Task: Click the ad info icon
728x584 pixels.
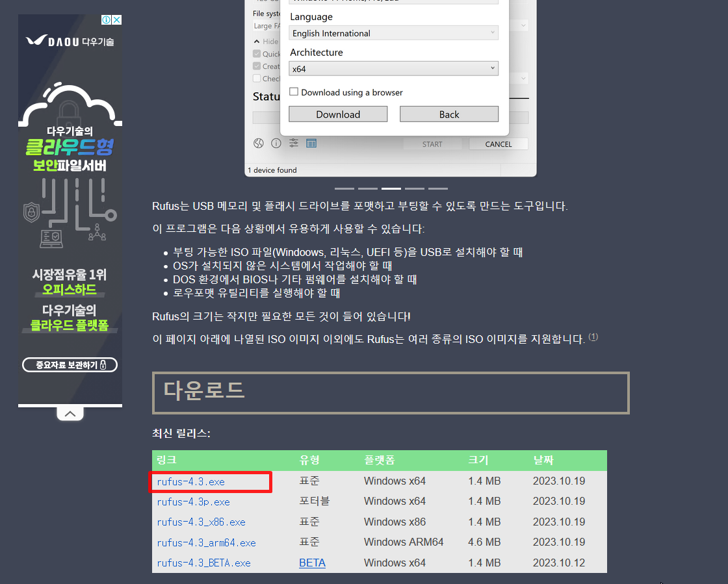Action: (107, 19)
